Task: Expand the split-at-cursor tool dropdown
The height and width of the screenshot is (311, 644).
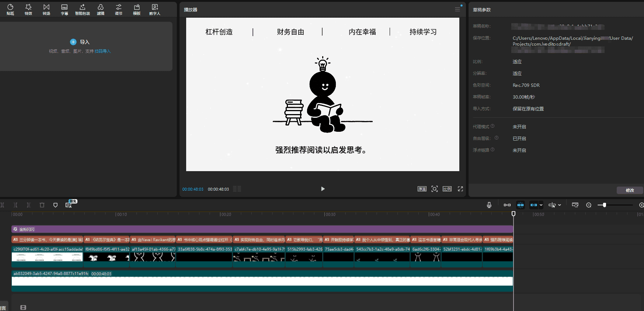Action: (560, 205)
